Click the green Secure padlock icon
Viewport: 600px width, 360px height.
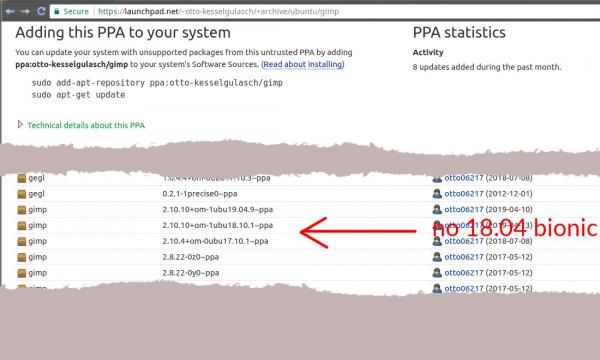point(57,11)
